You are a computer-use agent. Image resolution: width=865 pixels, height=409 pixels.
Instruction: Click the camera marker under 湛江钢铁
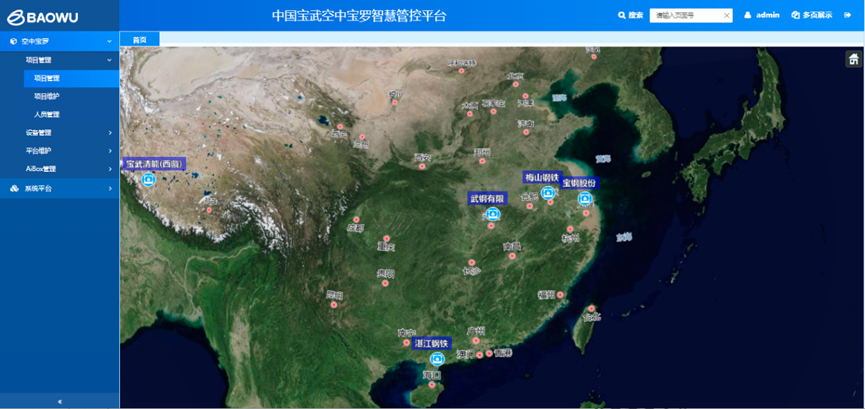point(437,359)
